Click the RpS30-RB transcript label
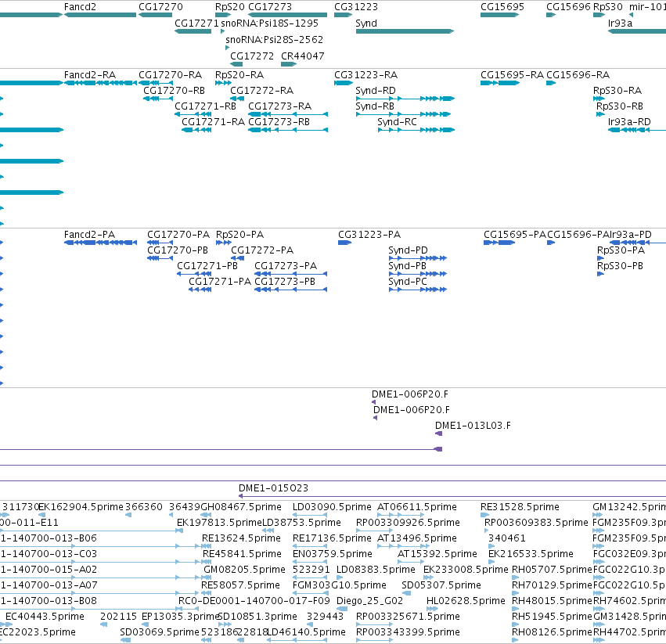Viewport: 666px width, 644px height. tap(620, 106)
